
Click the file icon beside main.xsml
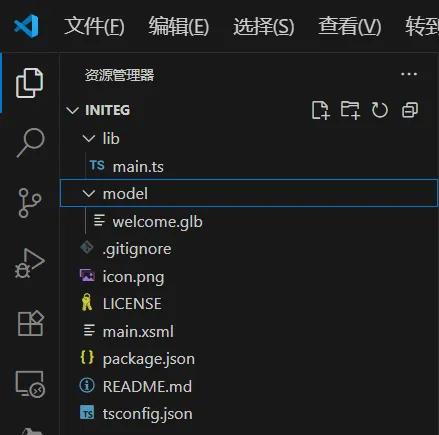[89, 330]
